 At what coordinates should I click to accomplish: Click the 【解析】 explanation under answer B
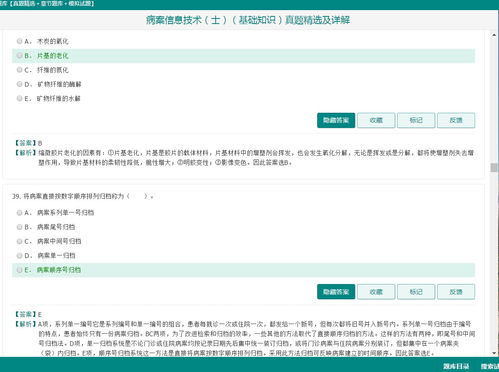coord(244,158)
